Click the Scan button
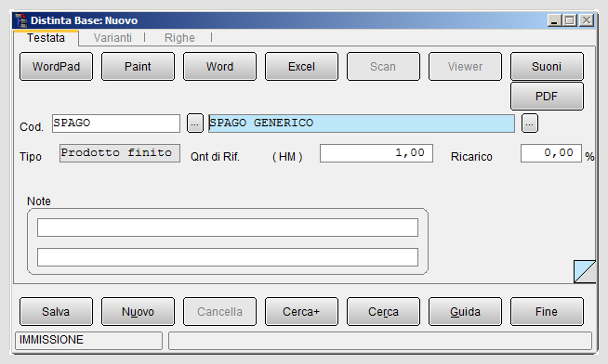The image size is (608, 364). 384,67
